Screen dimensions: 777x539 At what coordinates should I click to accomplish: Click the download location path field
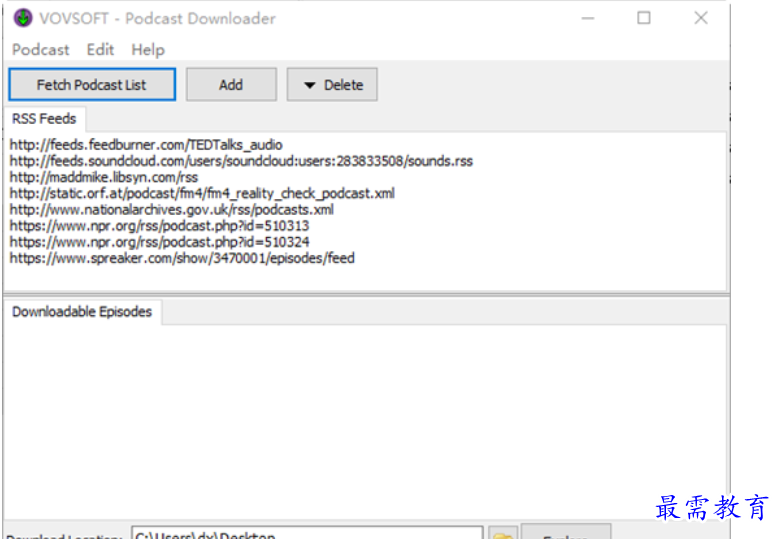[x=307, y=533]
